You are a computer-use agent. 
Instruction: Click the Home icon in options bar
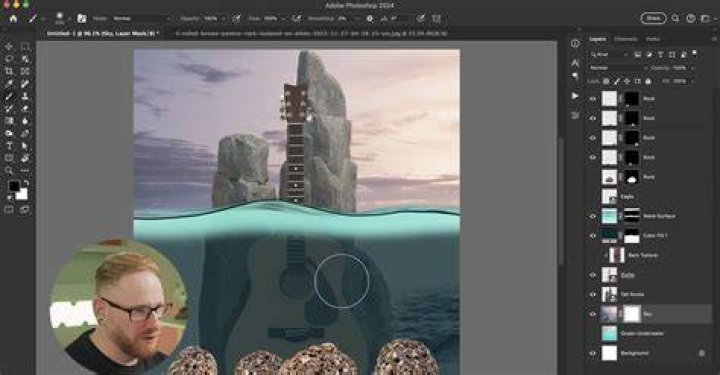tap(13, 18)
